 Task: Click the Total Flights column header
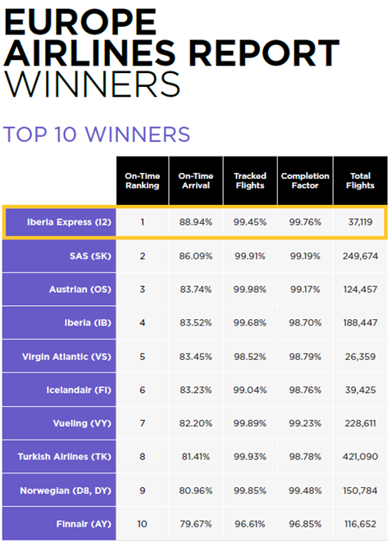tap(361, 180)
